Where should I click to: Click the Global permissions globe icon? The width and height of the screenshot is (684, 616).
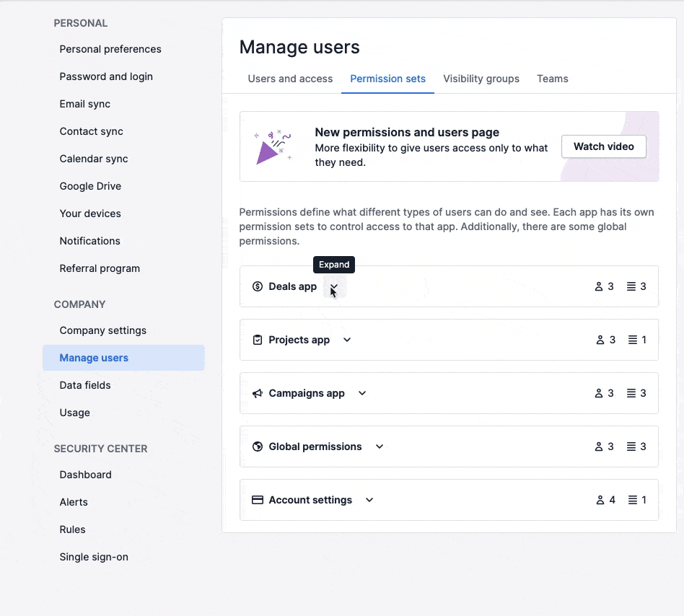click(258, 446)
